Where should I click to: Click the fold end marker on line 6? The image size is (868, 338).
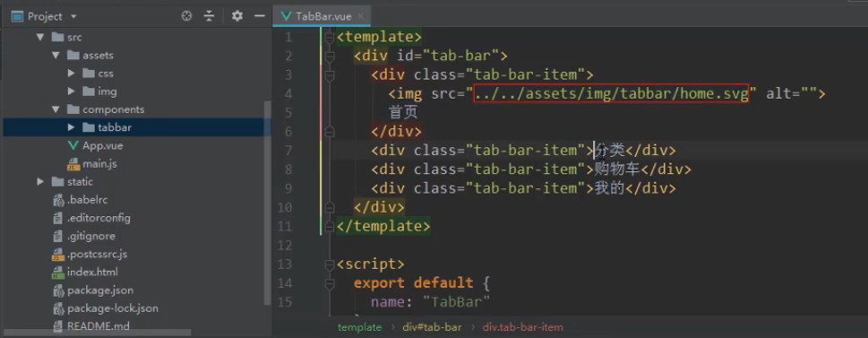coord(330,132)
